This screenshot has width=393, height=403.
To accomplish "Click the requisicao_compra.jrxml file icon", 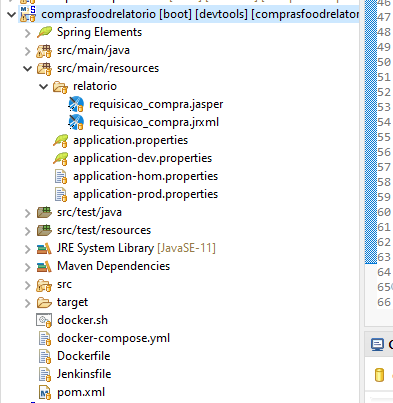I will pos(76,122).
